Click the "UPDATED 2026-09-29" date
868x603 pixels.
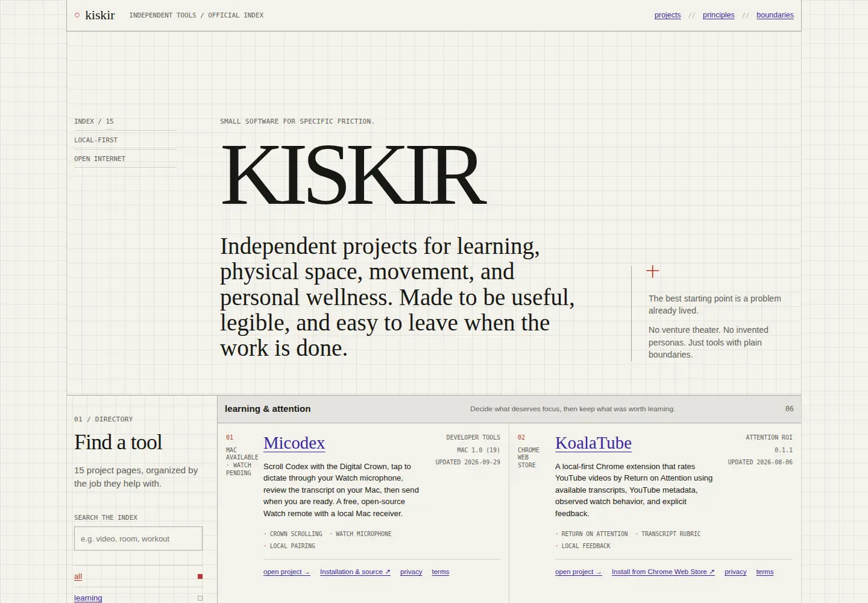click(x=468, y=462)
